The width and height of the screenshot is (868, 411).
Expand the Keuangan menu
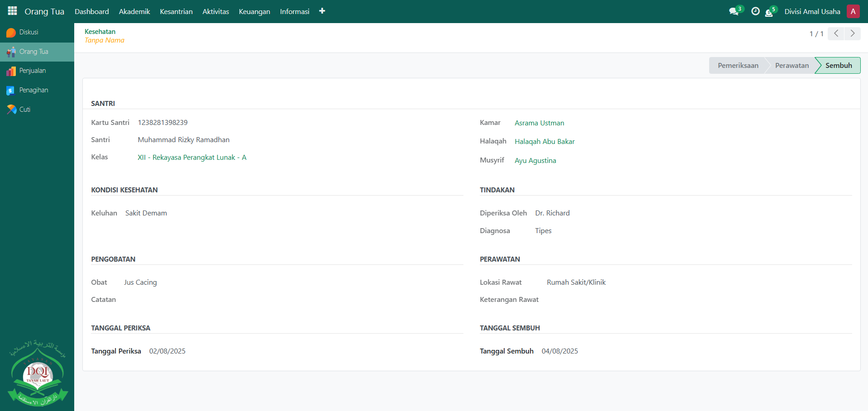[254, 11]
